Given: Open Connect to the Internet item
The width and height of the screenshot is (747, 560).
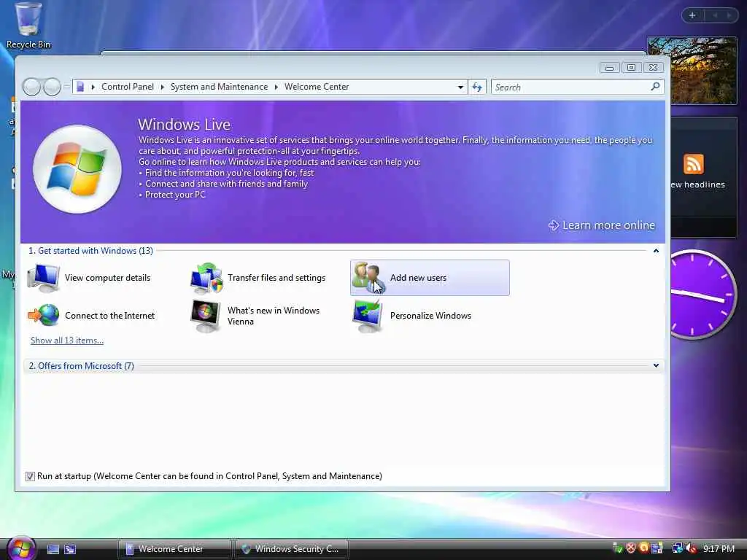Looking at the screenshot, I should 91,315.
